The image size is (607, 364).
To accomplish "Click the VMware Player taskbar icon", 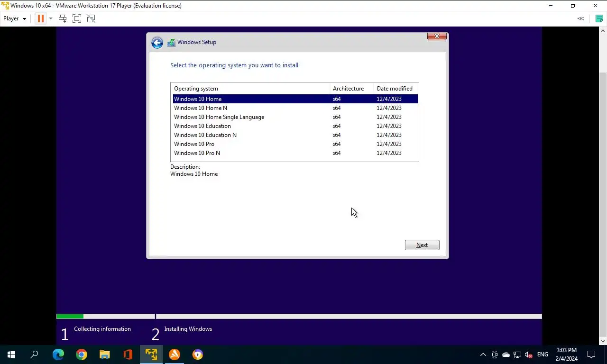I will [151, 355].
